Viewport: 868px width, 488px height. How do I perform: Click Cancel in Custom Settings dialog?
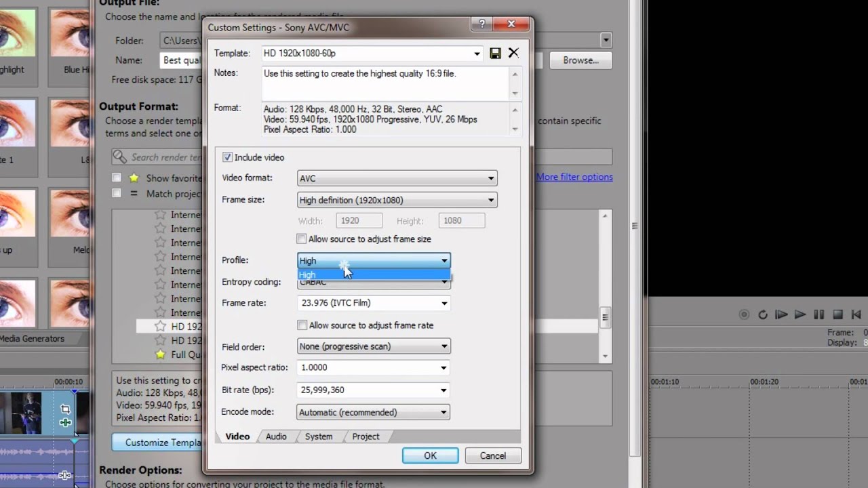click(493, 455)
